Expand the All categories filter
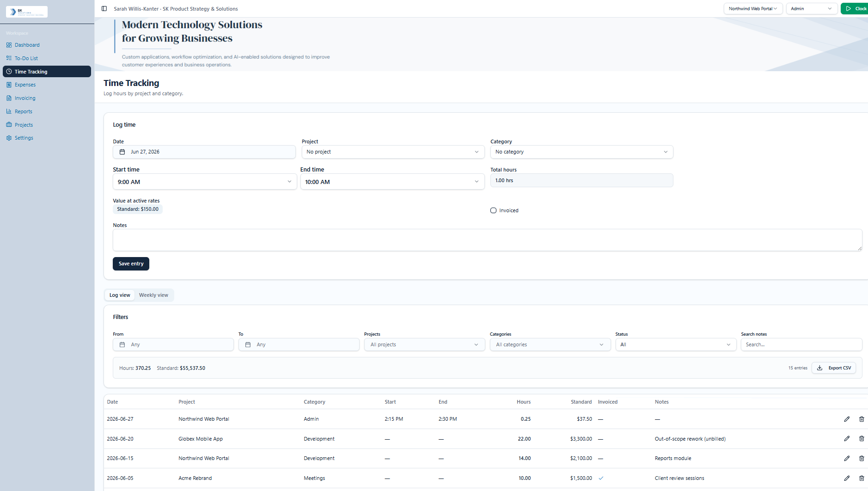Viewport: 868px width, 491px height. 550,344
